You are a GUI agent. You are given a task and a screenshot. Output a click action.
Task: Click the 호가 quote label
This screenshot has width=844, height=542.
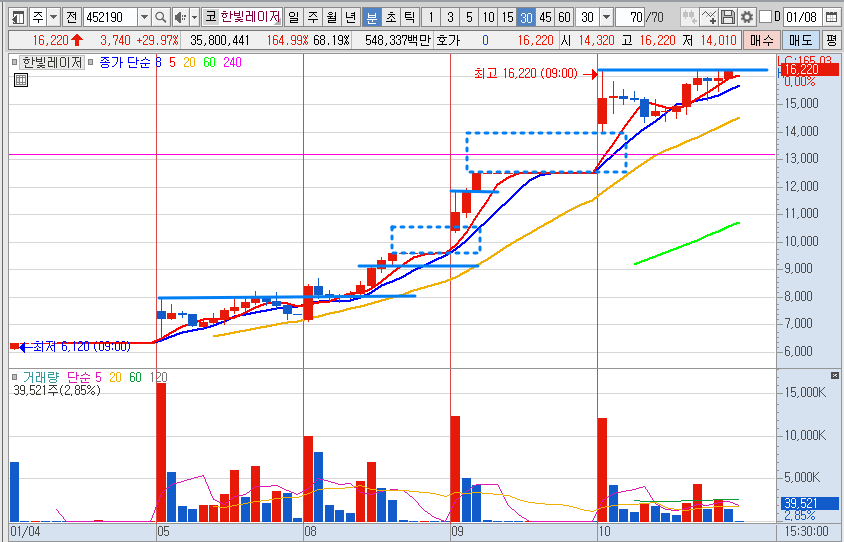click(448, 40)
